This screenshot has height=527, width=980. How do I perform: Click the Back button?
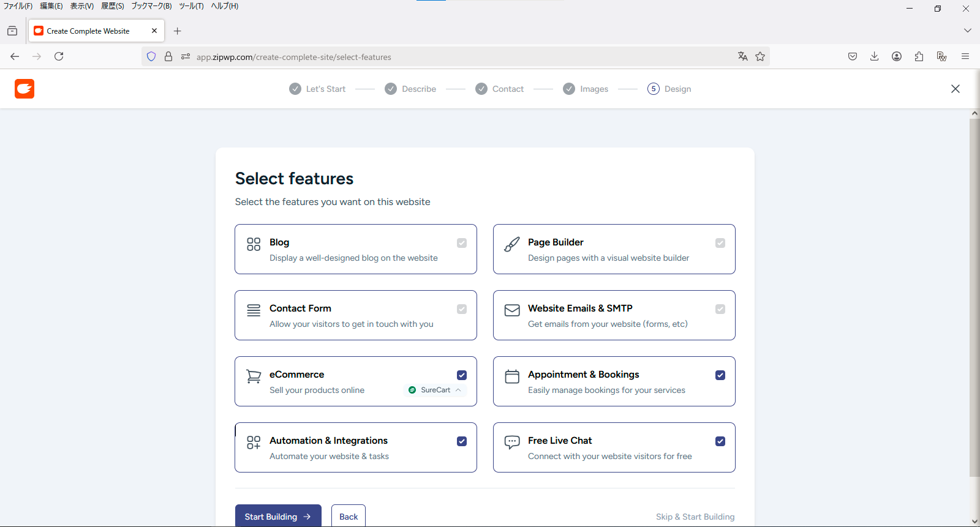click(349, 516)
